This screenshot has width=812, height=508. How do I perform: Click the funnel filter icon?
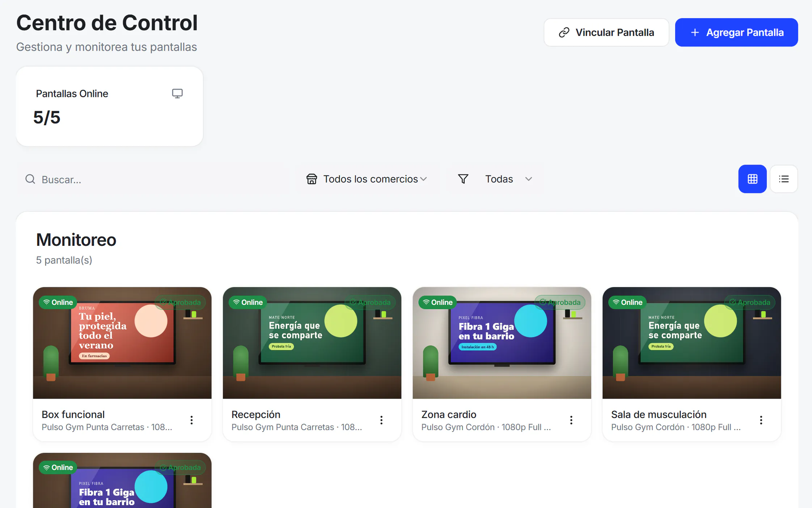[463, 179]
